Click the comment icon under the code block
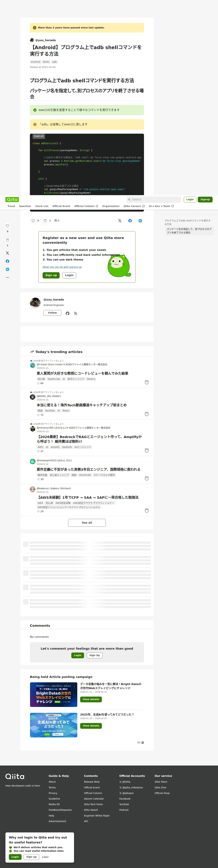 coord(56,221)
